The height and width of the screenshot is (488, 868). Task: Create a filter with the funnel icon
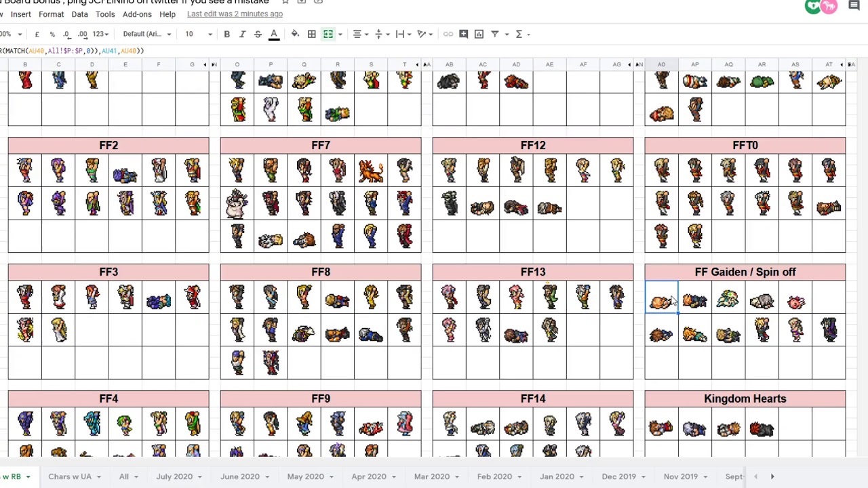[495, 34]
